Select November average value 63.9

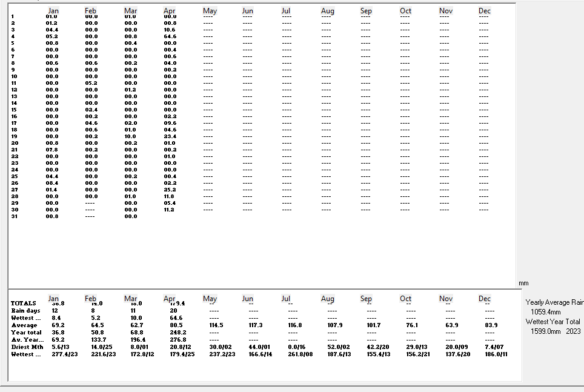pyautogui.click(x=452, y=325)
